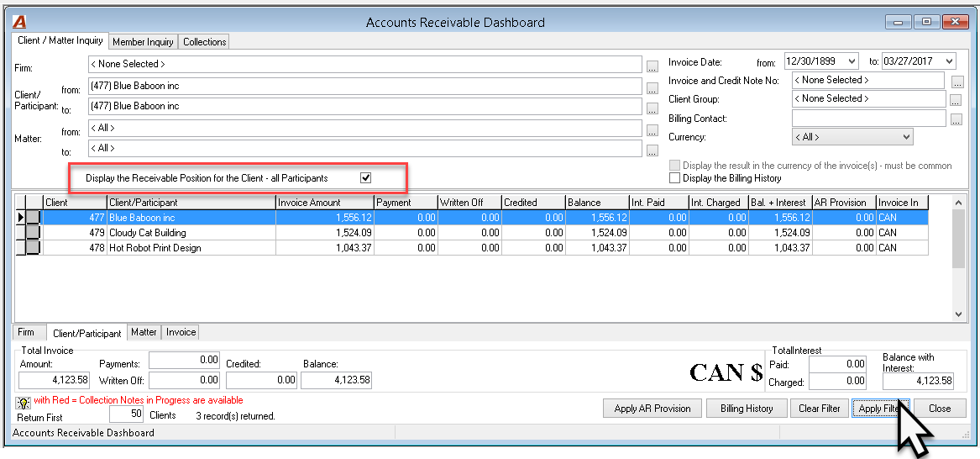This screenshot has height=459, width=980.
Task: Open the Collections tab
Action: pos(204,42)
